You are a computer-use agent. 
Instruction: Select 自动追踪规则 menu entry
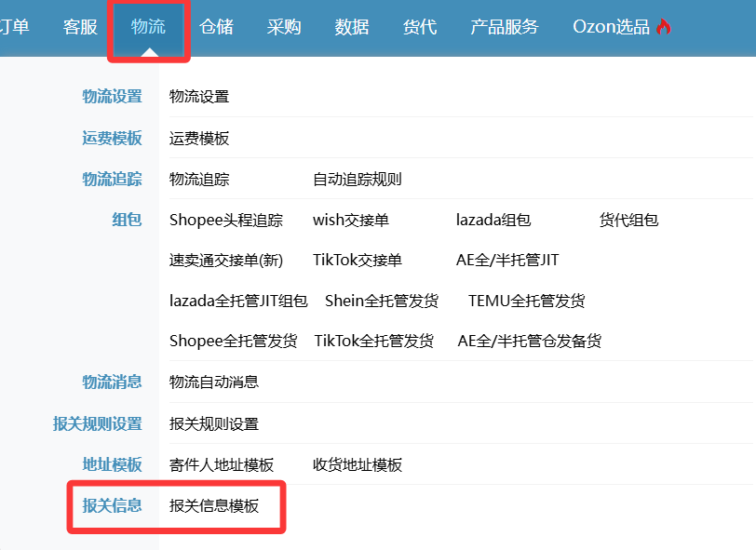[358, 180]
